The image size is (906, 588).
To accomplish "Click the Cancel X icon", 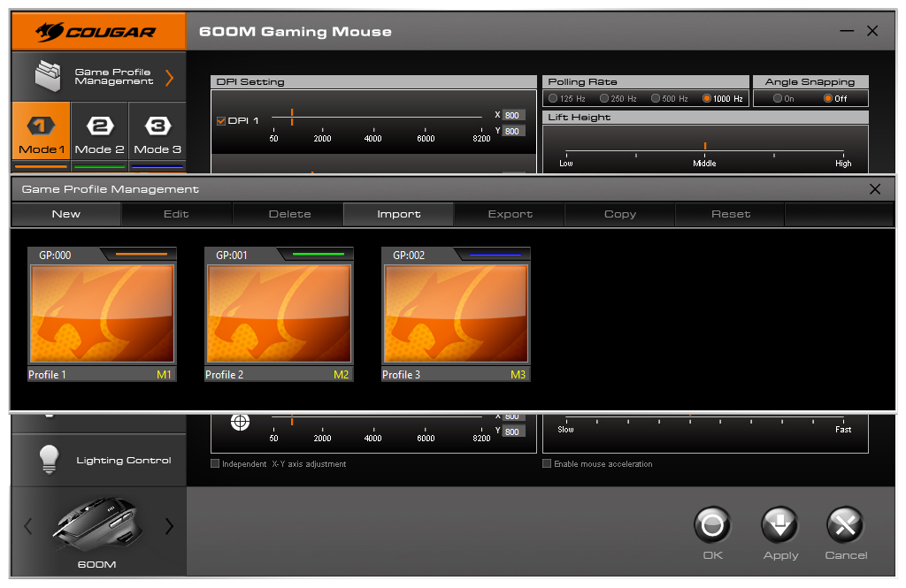I will pos(845,527).
